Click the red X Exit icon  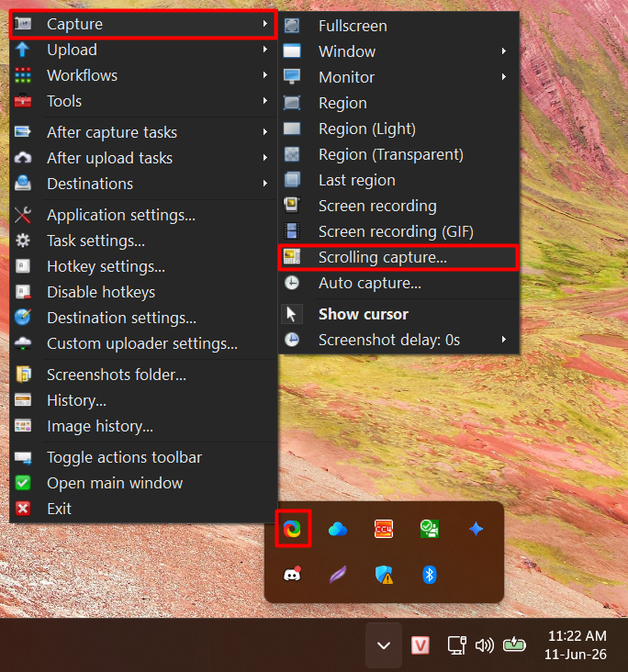[23, 509]
